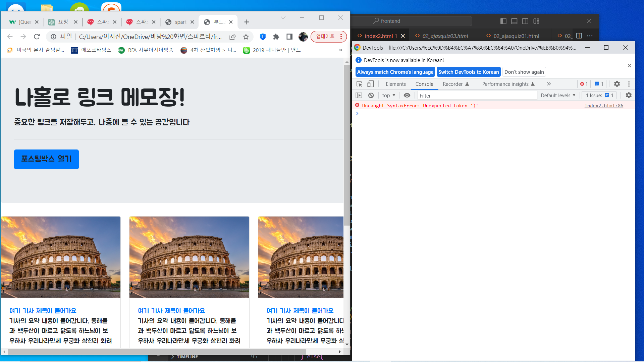
Task: Open the Chrome tab search chevron
Action: [x=283, y=18]
